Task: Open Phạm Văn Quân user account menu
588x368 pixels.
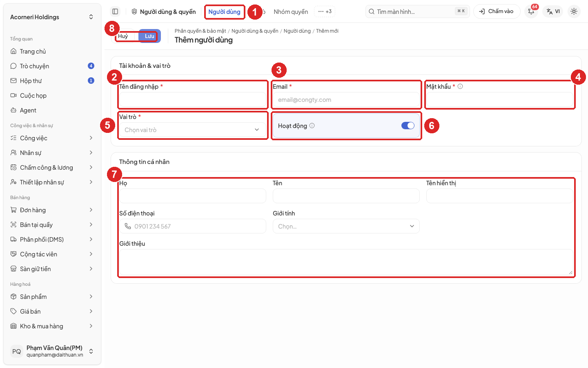Action: (52, 351)
